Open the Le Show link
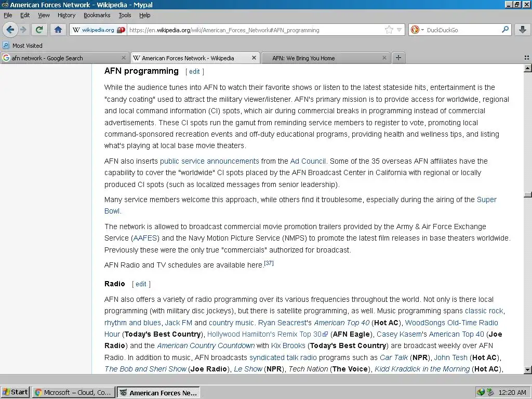 tap(248, 369)
